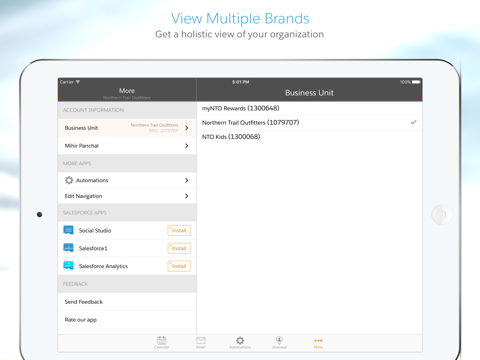Click the 5:01 PM clock
This screenshot has height=360, width=480.
(241, 82)
